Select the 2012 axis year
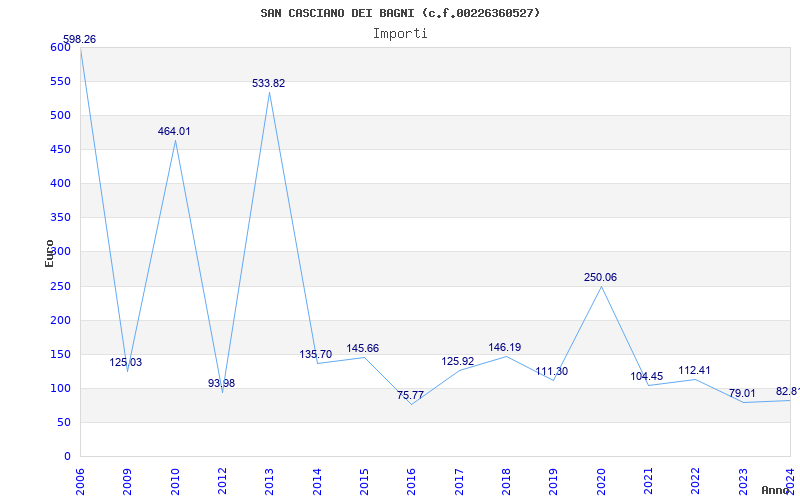 (x=222, y=482)
